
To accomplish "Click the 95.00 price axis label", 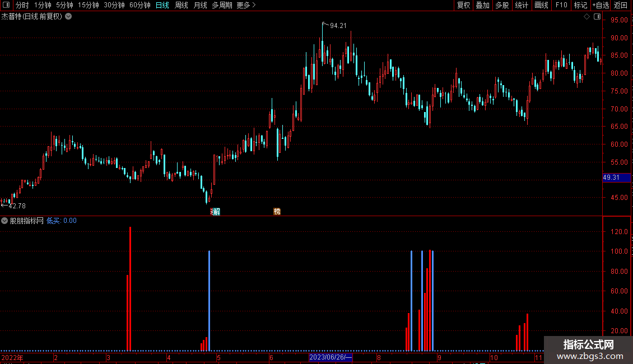I will point(619,20).
